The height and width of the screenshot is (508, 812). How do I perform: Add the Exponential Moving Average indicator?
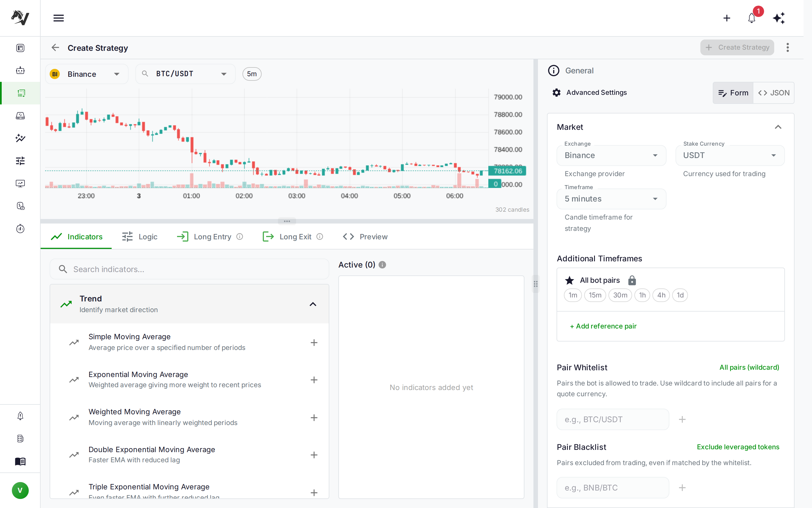coord(314,380)
